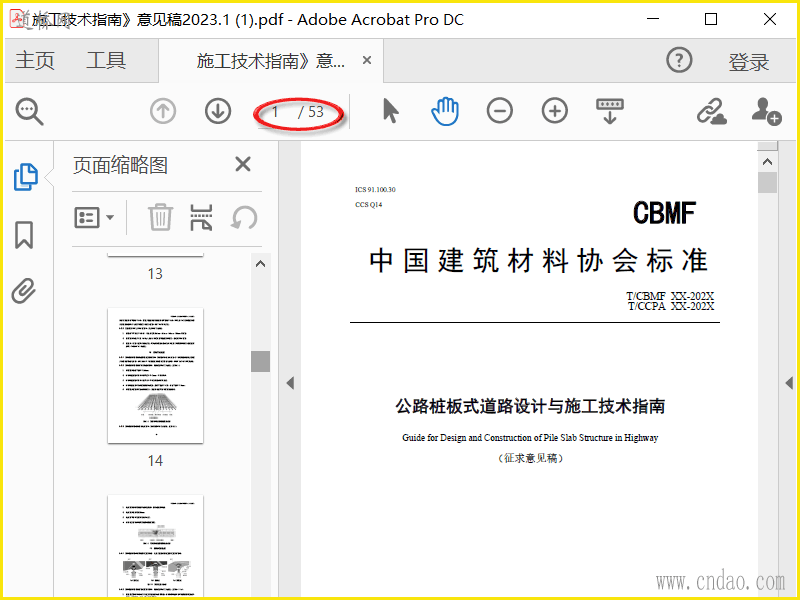Click the text ICS 91.100.30

pyautogui.click(x=376, y=190)
